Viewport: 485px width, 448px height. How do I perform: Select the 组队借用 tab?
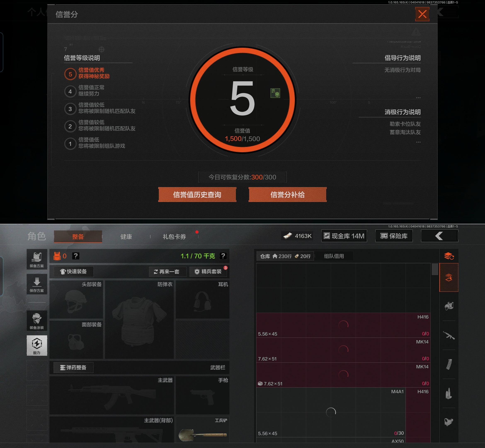click(334, 256)
